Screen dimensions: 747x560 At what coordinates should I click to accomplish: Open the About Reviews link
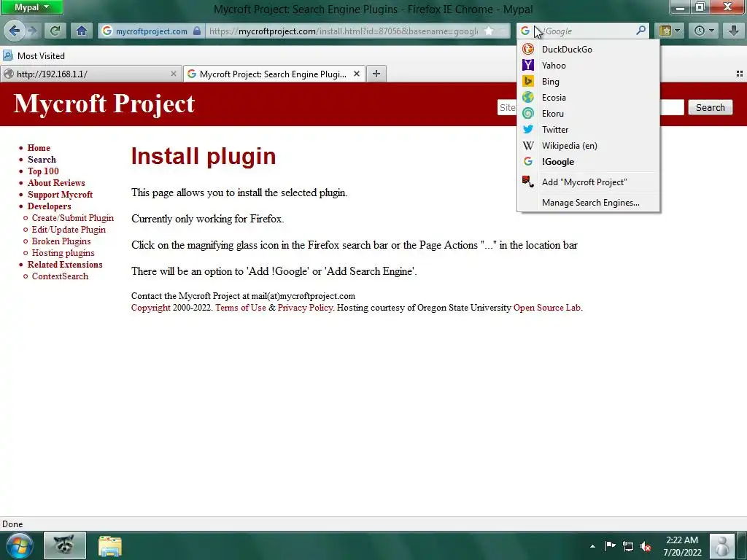[x=56, y=183]
